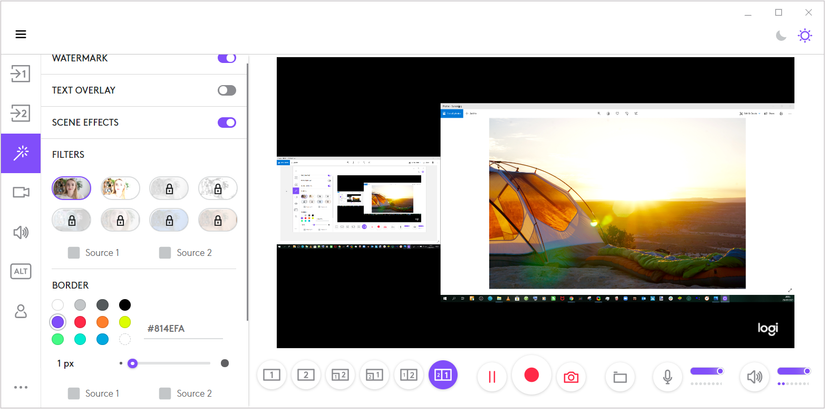Select the Source 1 only scene layout
Viewport: 825px width, 409px height.
click(x=271, y=375)
